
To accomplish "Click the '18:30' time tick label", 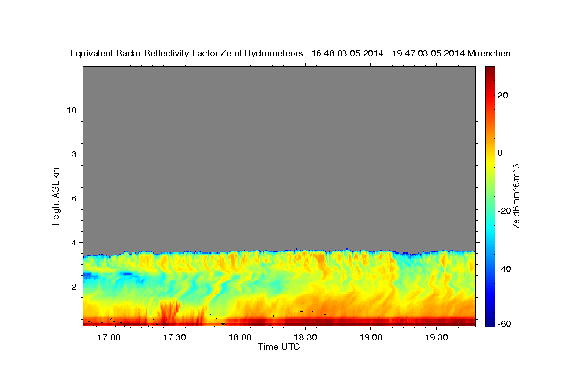I will (305, 338).
